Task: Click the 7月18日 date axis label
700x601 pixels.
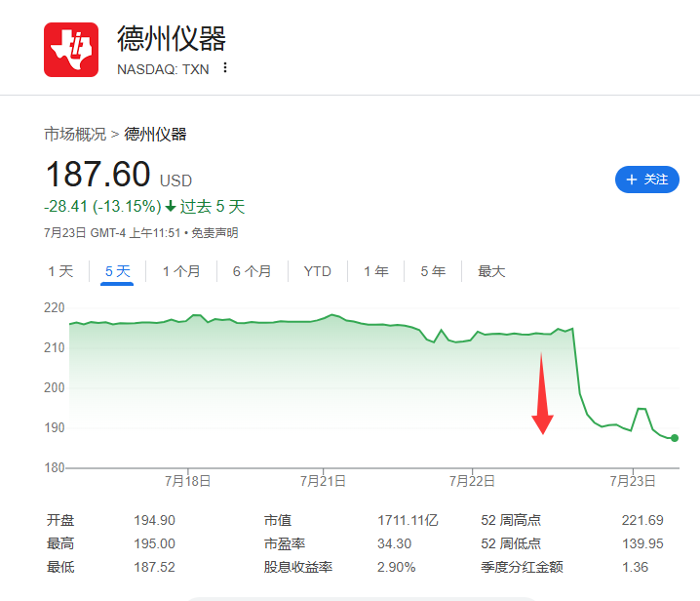Action: point(187,481)
